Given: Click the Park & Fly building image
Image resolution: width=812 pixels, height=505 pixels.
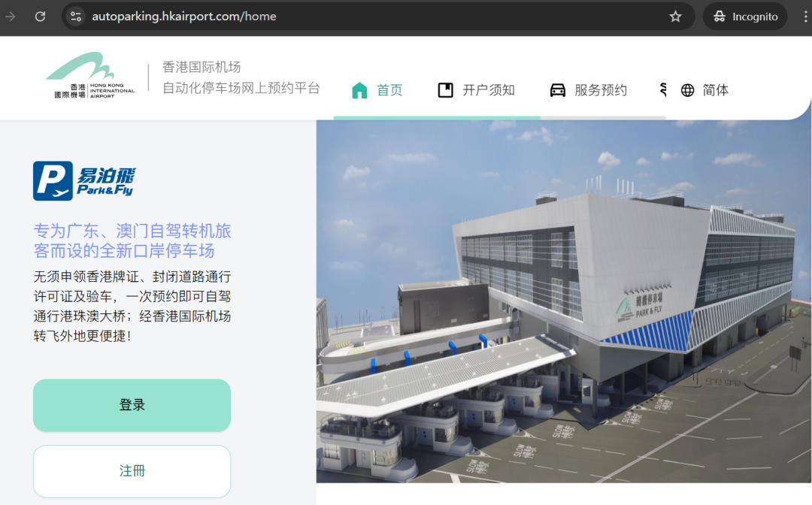Looking at the screenshot, I should click(x=563, y=301).
